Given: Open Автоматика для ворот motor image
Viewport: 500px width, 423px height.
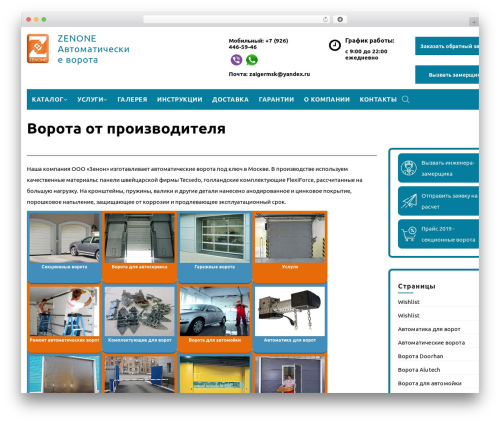Looking at the screenshot, I should pos(290,311).
